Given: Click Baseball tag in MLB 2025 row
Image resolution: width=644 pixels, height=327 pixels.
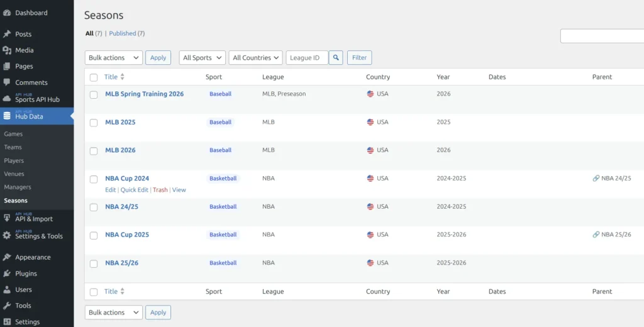Looking at the screenshot, I should click(x=221, y=122).
